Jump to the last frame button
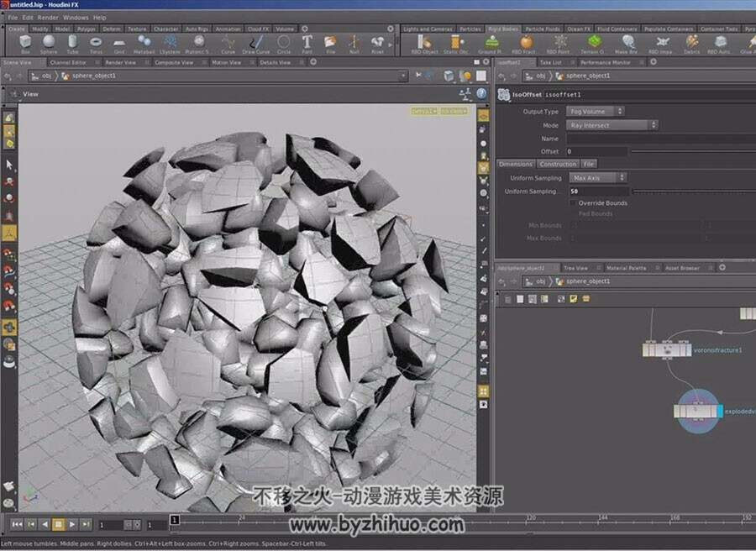 (x=86, y=524)
